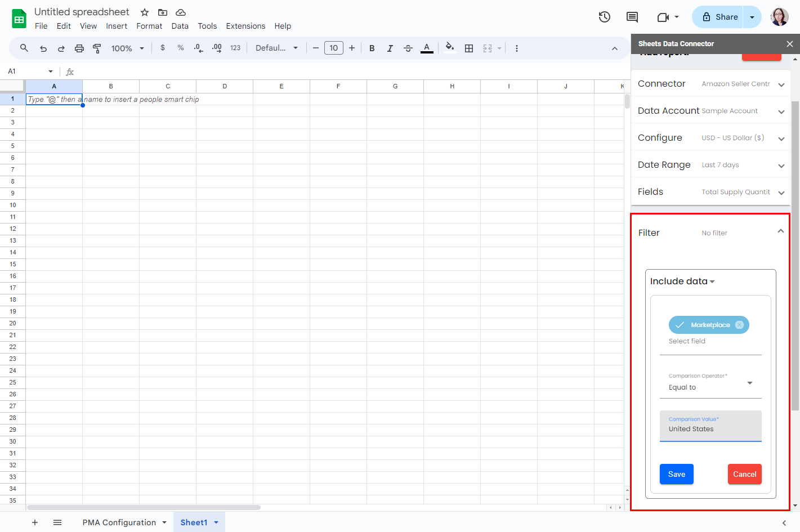Open the fill color picker
Image resolution: width=800 pixels, height=532 pixels.
click(x=449, y=48)
